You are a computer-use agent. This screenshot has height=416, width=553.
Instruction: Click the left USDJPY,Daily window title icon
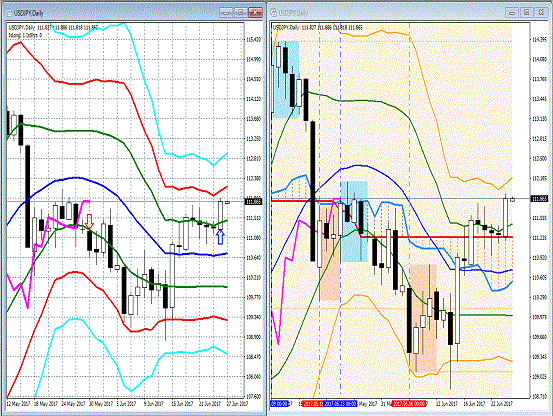9,13
